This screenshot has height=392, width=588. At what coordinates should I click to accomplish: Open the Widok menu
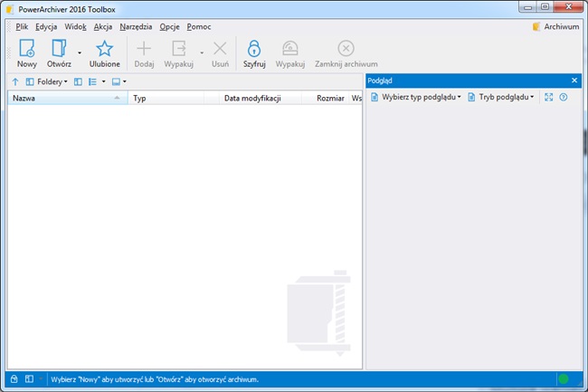pyautogui.click(x=75, y=26)
